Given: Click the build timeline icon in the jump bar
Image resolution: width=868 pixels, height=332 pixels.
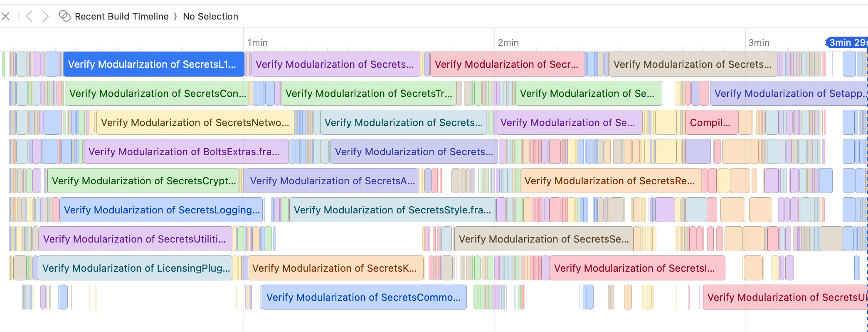Looking at the screenshot, I should point(64,16).
